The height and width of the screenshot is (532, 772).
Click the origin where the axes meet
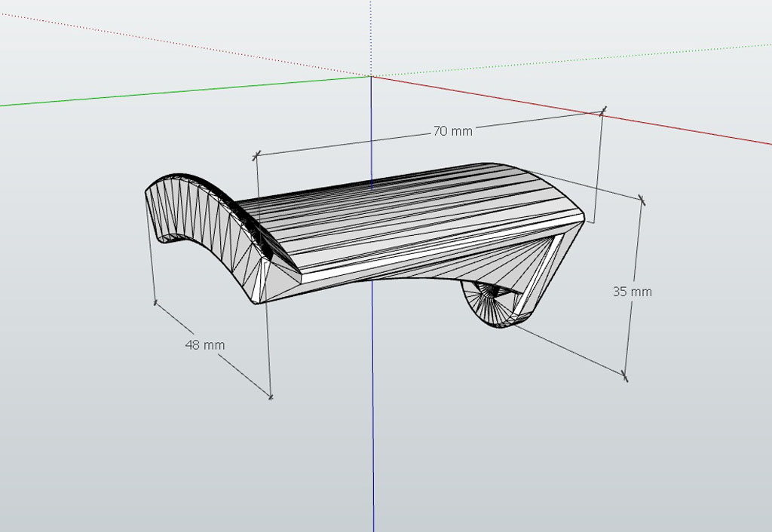[371, 76]
